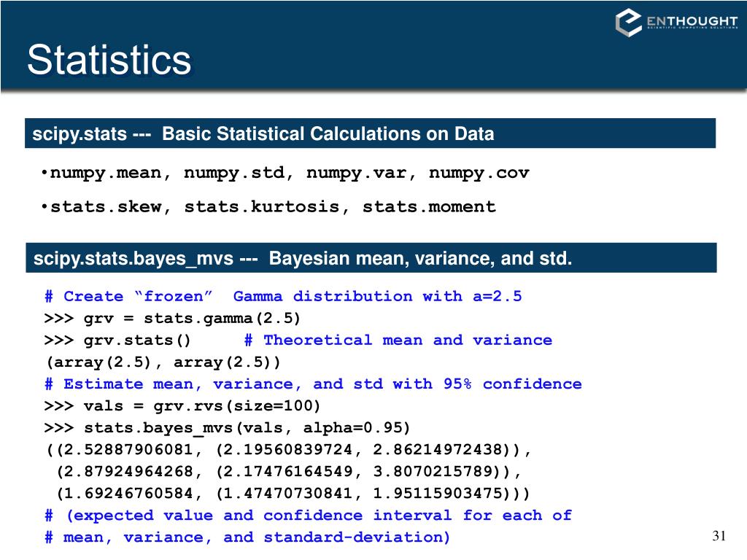747x560 pixels.
Task: Click the stats.bayes_mvs(vals, alpha=0.95) line
Action: click(x=227, y=427)
